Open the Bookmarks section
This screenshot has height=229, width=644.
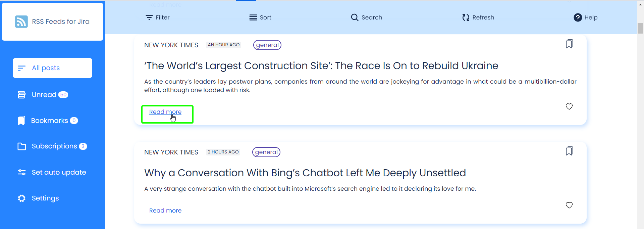tap(49, 121)
